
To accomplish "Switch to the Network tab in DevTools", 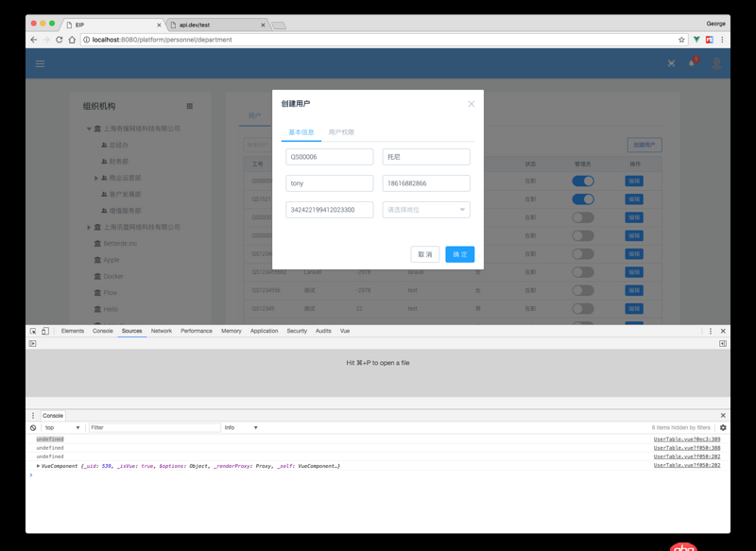I will pos(162,331).
